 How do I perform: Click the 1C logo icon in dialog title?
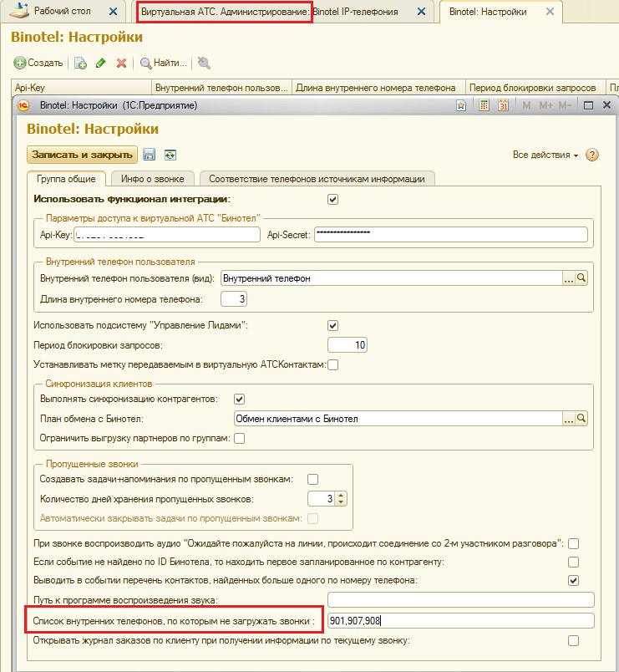(23, 105)
